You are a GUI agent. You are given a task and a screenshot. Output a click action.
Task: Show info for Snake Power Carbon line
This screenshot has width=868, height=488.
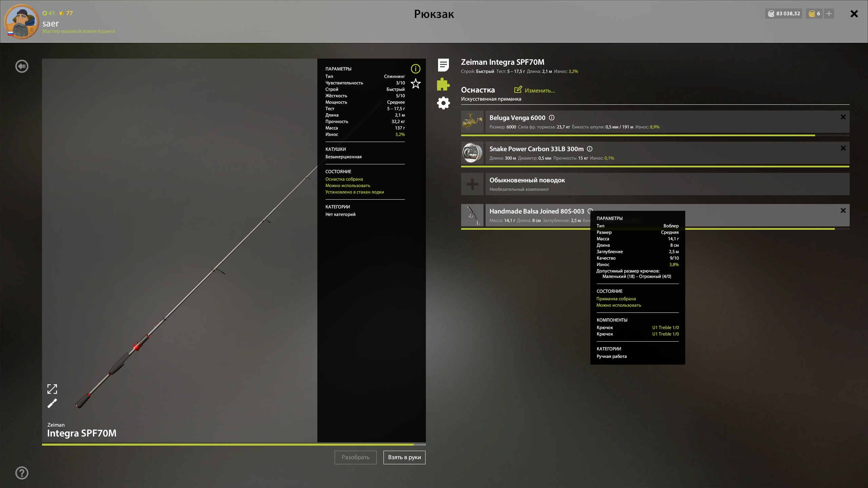(x=590, y=149)
